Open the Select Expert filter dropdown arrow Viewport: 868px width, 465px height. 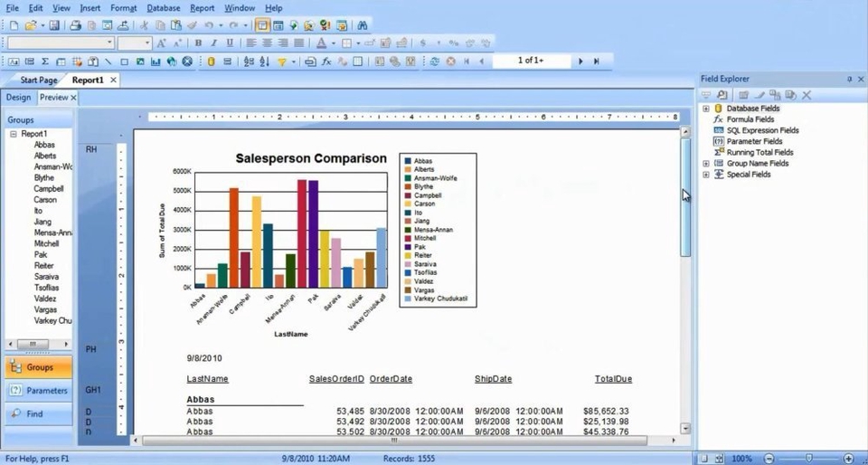293,62
